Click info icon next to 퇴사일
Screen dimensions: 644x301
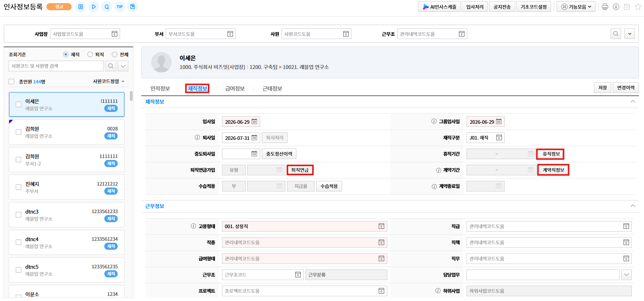coord(197,137)
